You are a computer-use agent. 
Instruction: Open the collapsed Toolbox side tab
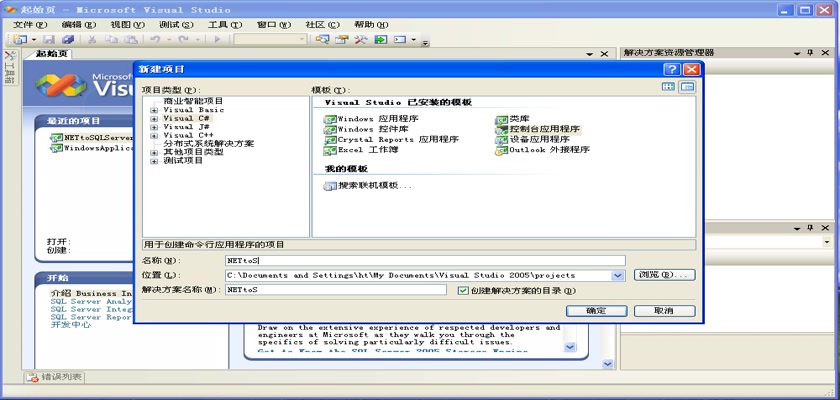click(x=10, y=69)
